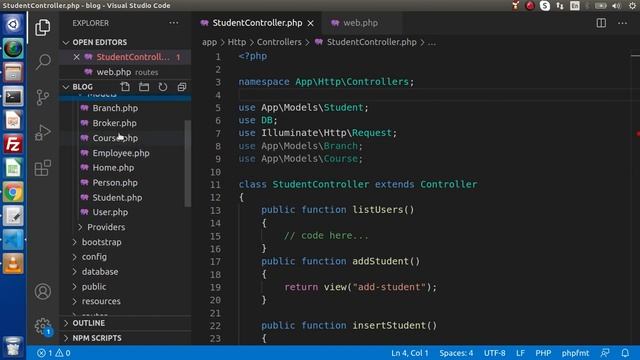Screen dimensions: 640x360
Task: Open Student.php in the explorer
Action: (x=117, y=198)
